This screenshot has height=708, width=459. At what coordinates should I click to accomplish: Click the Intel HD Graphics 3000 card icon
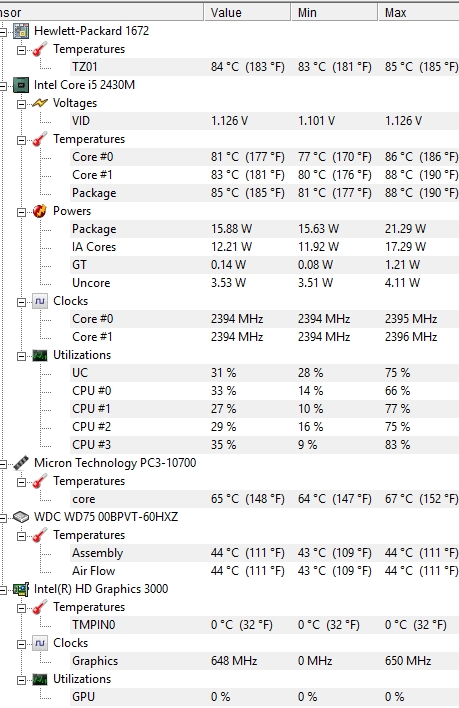pyautogui.click(x=21, y=589)
